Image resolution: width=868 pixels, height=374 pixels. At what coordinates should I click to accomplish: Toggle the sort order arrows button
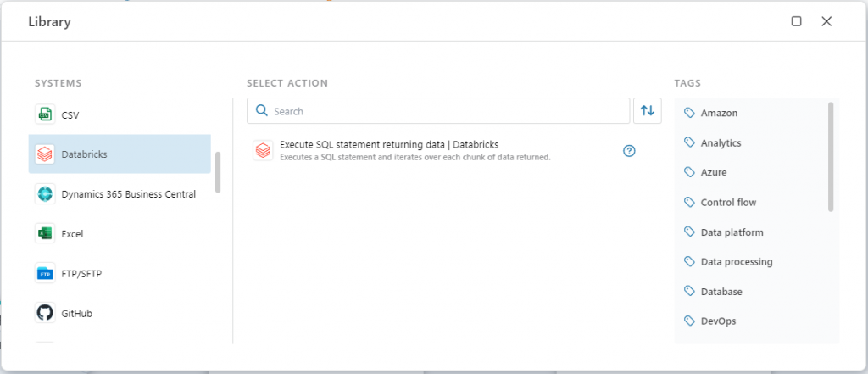[647, 111]
